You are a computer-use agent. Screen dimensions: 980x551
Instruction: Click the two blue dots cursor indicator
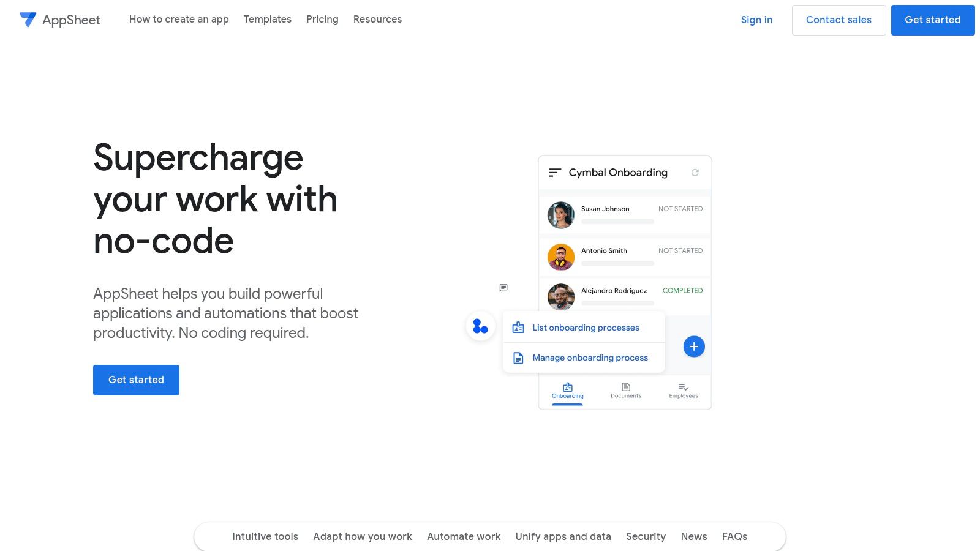pos(480,326)
